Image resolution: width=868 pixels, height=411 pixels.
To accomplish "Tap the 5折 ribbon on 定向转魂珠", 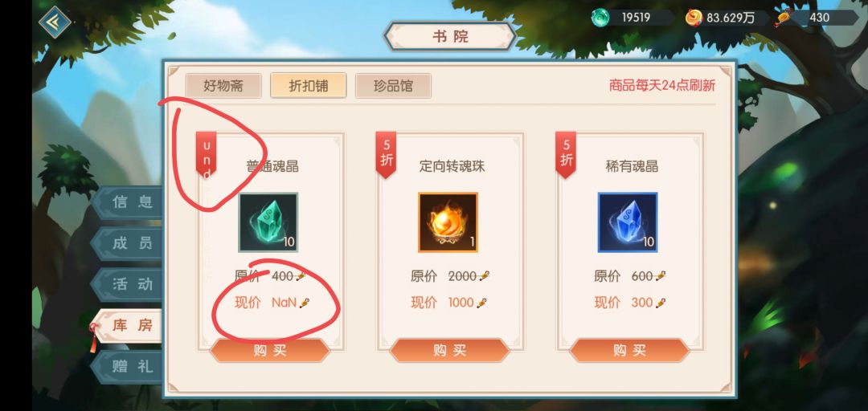I will (387, 154).
